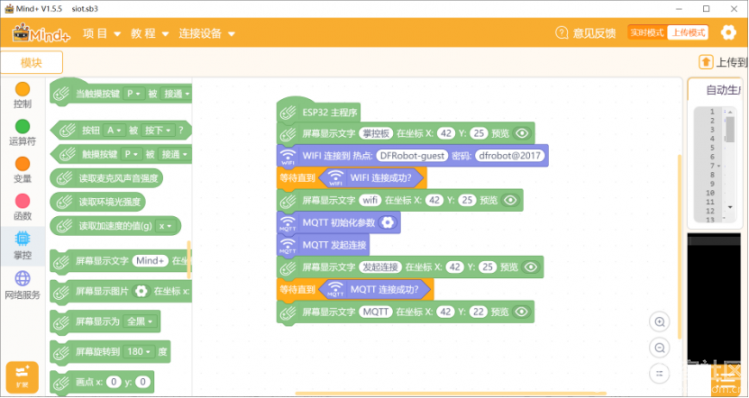Open the 扩展 extensions button
This screenshot has width=749, height=398.
(x=22, y=377)
